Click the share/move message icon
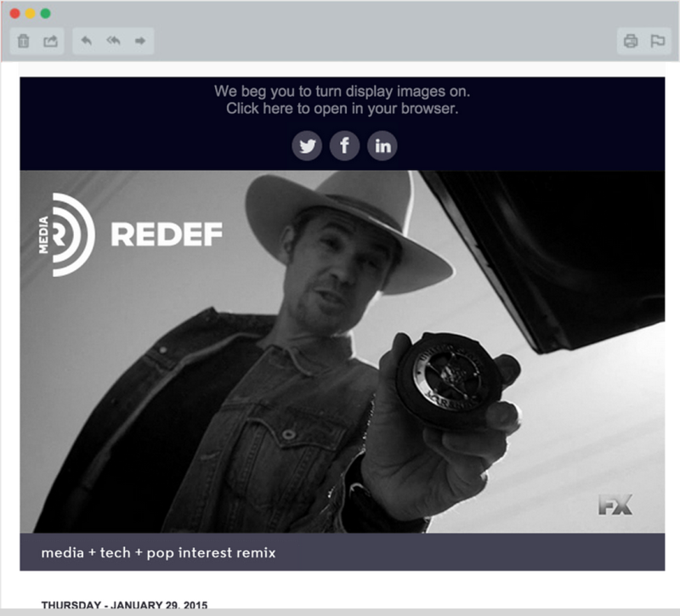This screenshot has height=616, width=680. [x=50, y=41]
